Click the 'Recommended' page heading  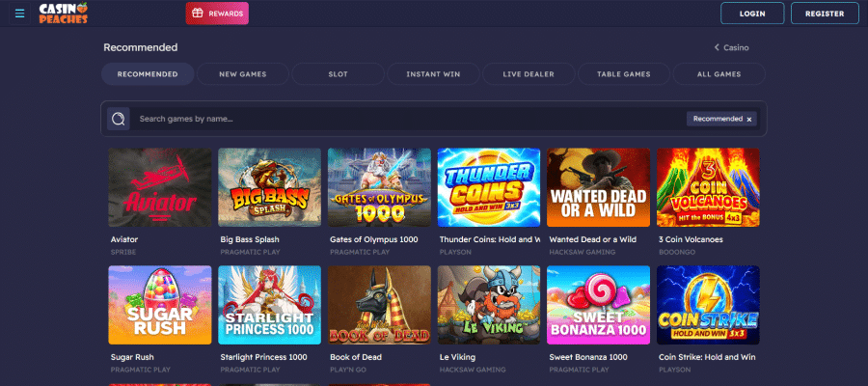pos(141,47)
